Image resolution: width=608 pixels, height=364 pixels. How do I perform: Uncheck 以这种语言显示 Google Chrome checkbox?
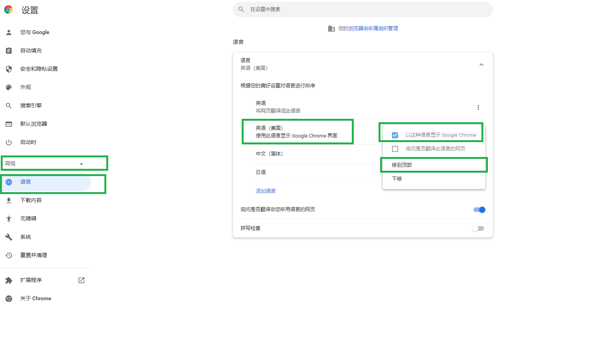click(395, 135)
